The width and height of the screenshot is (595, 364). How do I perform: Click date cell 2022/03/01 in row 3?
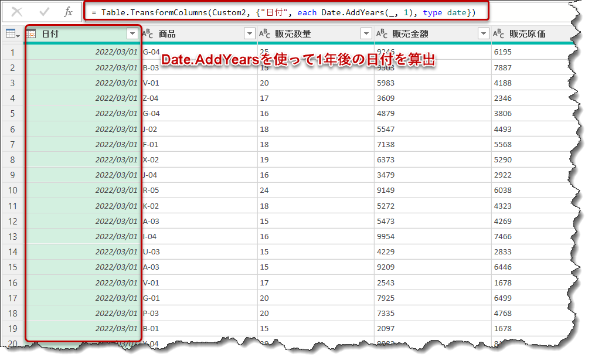(83, 83)
